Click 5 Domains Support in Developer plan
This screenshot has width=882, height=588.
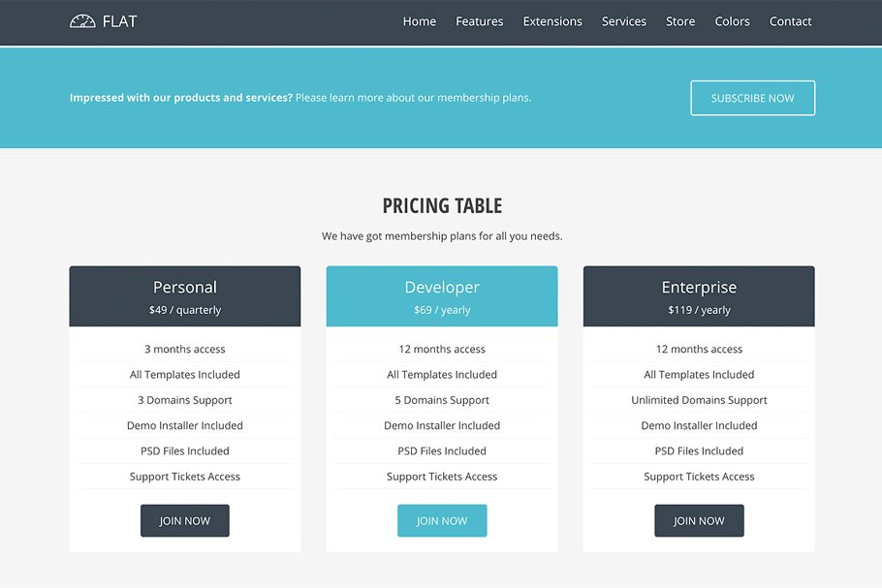(x=442, y=400)
